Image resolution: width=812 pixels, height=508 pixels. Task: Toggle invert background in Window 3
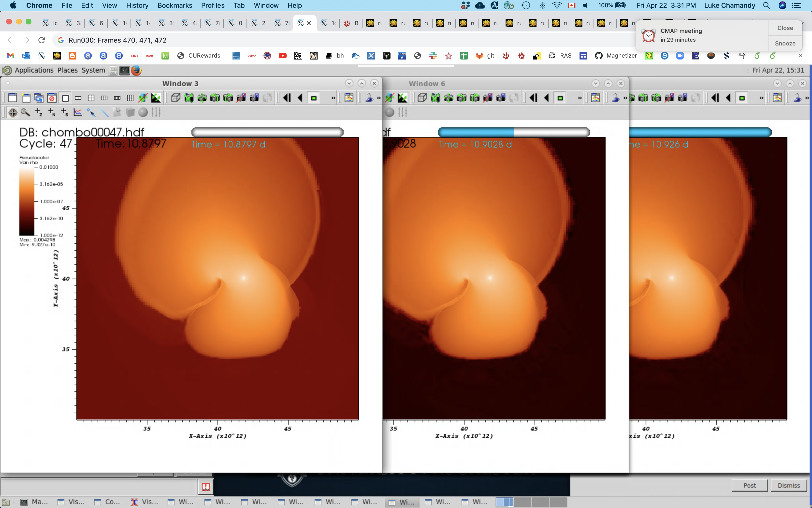click(x=156, y=98)
